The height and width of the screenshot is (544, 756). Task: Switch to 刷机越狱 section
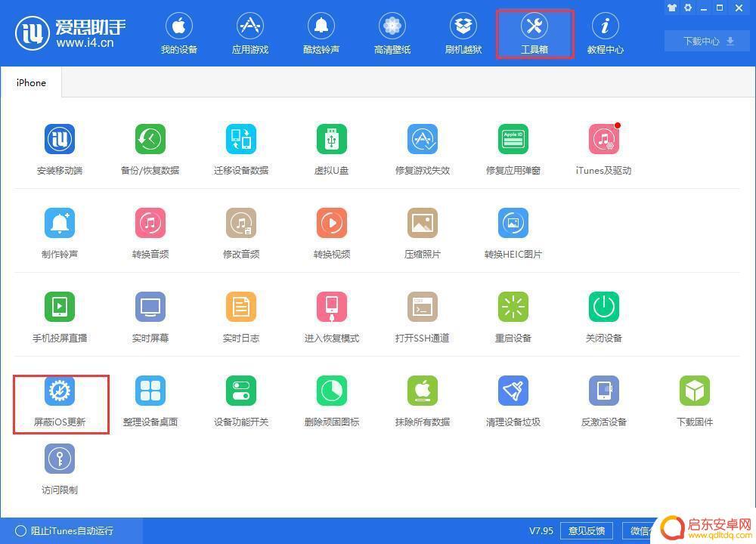coord(463,34)
